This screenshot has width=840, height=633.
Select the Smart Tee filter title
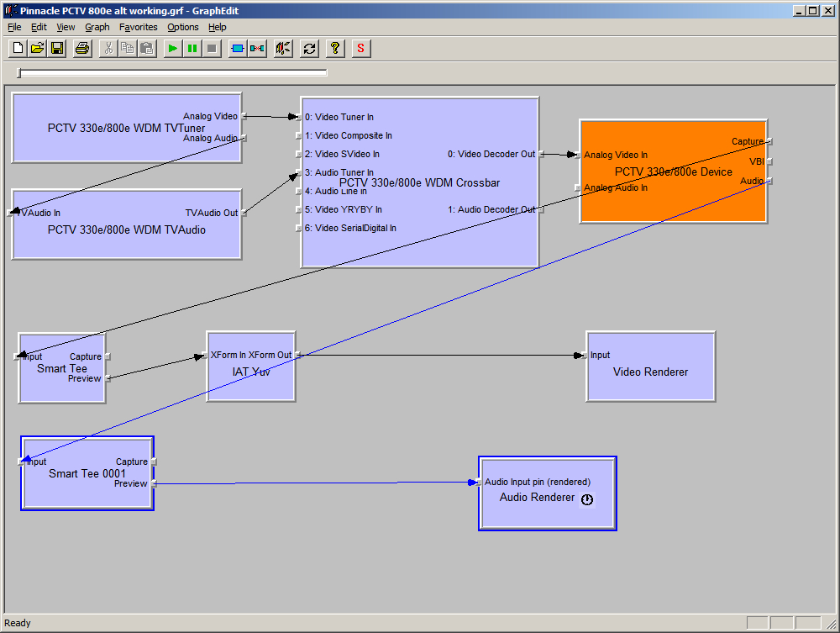[x=62, y=369]
